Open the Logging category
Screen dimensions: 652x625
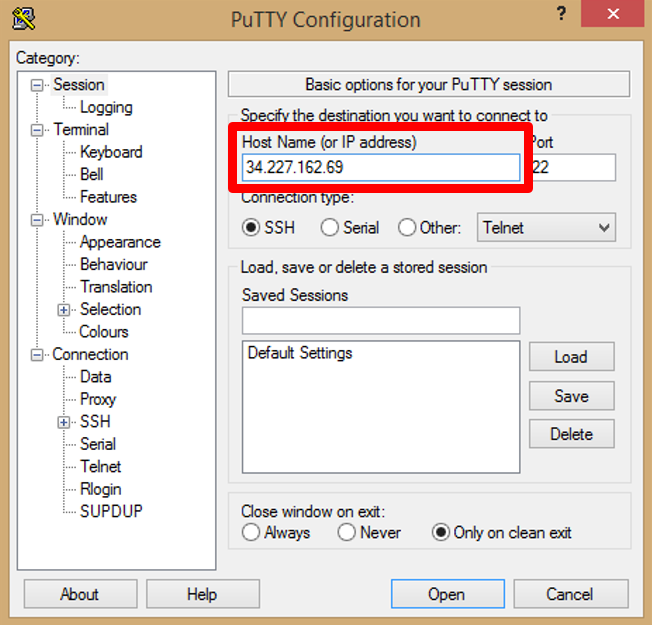pyautogui.click(x=106, y=108)
